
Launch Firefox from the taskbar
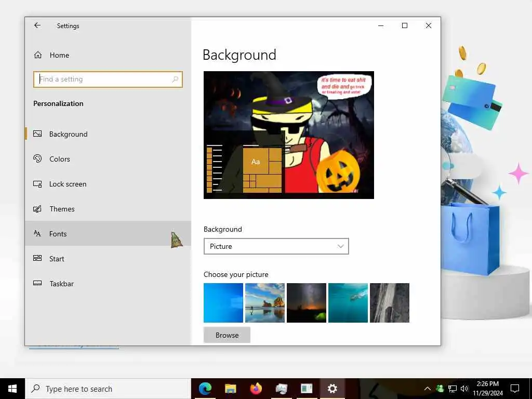pyautogui.click(x=256, y=389)
